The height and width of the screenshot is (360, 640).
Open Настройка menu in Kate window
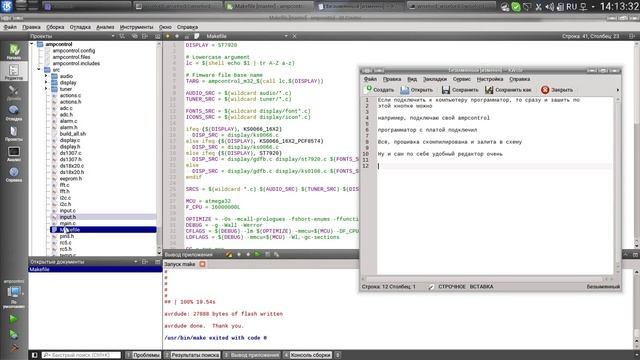[x=490, y=79]
